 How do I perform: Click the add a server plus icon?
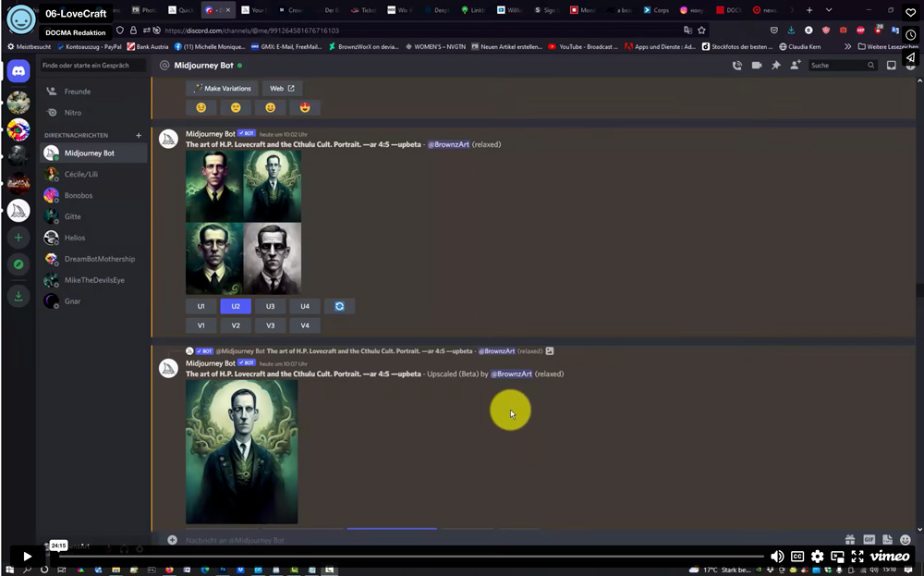click(18, 238)
